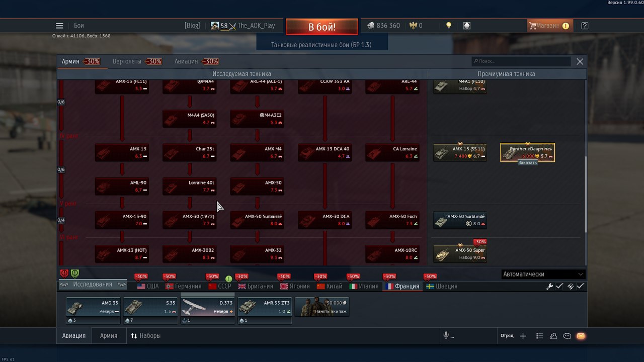This screenshot has height=362, width=644.
Task: Select the CCKW 353 AA vehicle
Action: coord(325,86)
